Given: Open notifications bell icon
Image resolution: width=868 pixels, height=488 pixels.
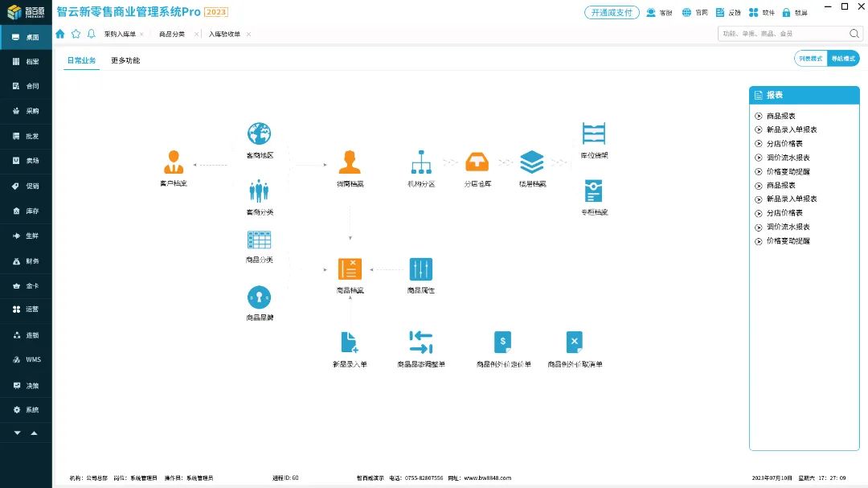Looking at the screenshot, I should [x=91, y=34].
